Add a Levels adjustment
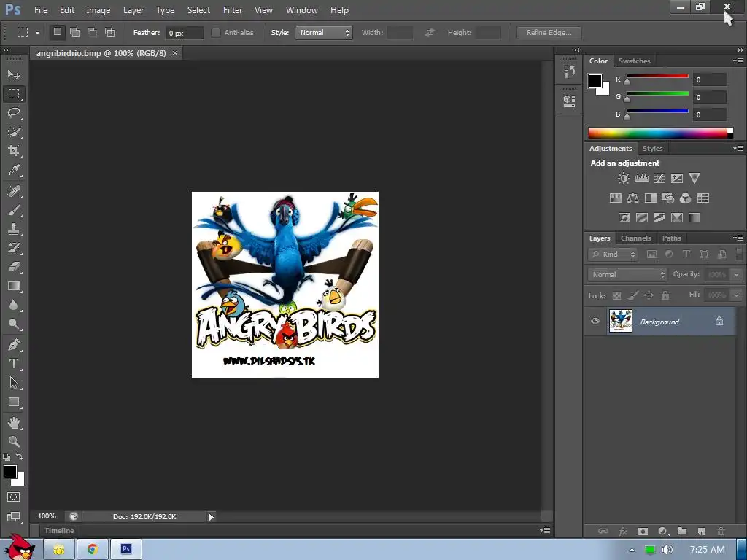This screenshot has width=747, height=560. (642, 179)
